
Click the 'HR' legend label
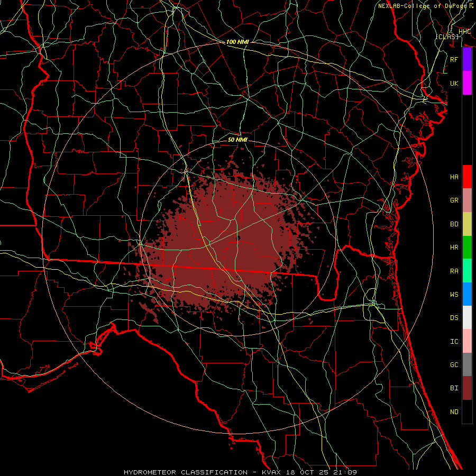click(454, 248)
